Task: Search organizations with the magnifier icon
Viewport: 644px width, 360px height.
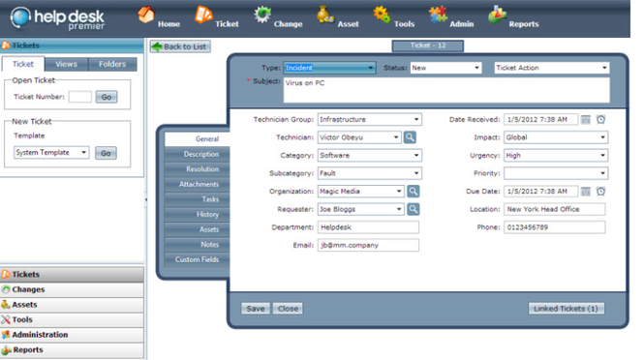Action: [x=414, y=192]
